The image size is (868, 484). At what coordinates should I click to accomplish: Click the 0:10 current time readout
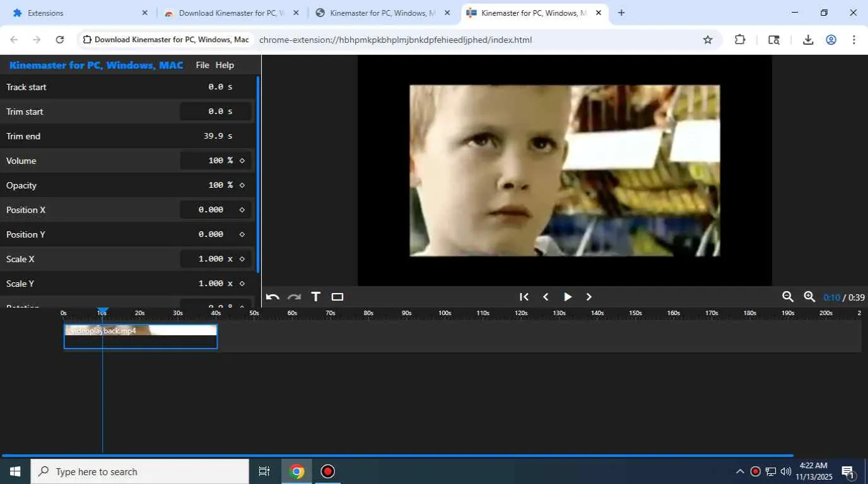click(x=831, y=297)
